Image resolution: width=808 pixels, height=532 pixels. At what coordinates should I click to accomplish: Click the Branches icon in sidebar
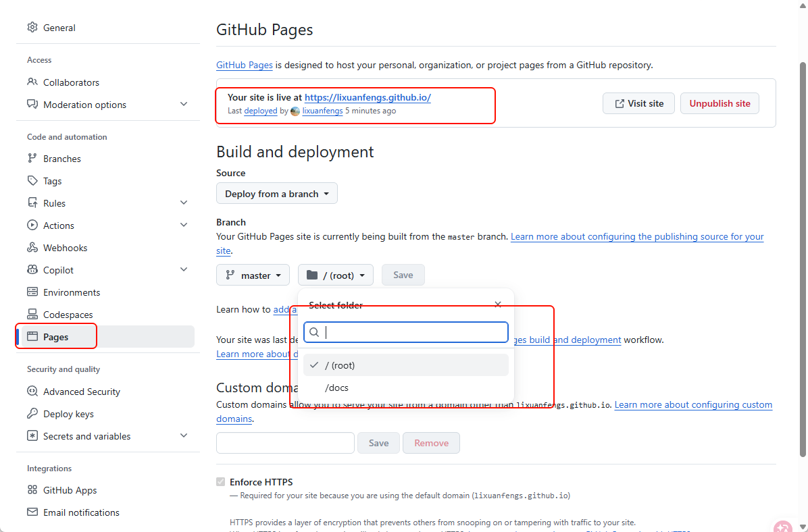click(x=32, y=158)
